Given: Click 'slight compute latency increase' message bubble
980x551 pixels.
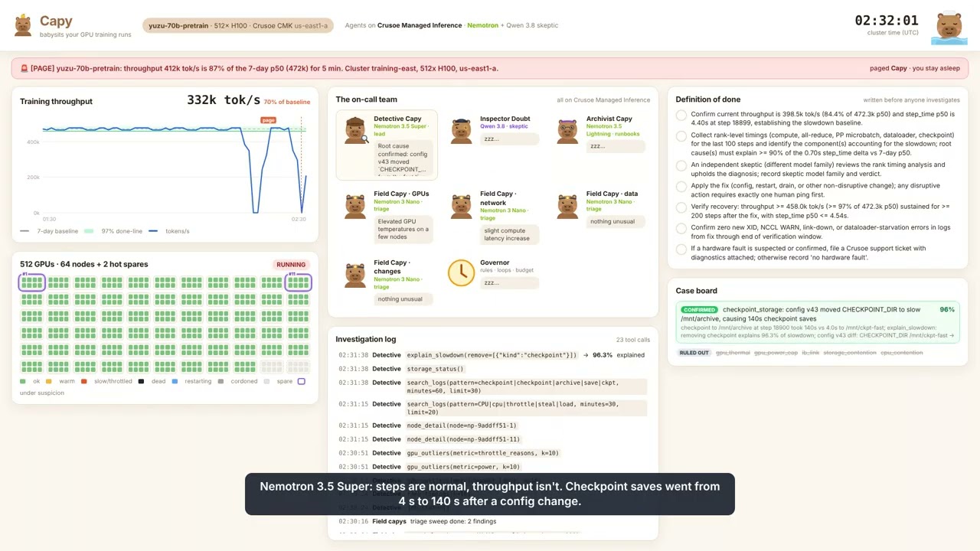Looking at the screenshot, I should point(509,233).
